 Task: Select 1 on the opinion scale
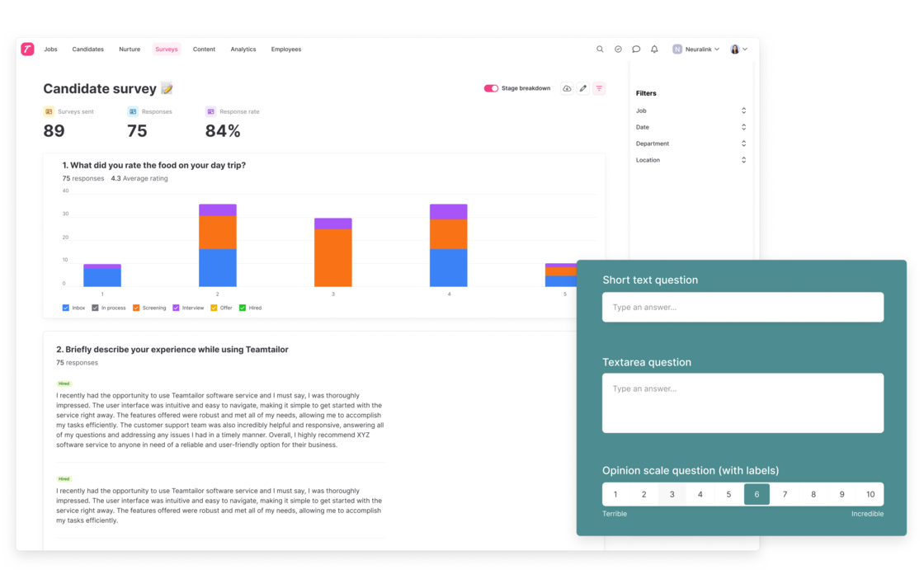tap(615, 494)
